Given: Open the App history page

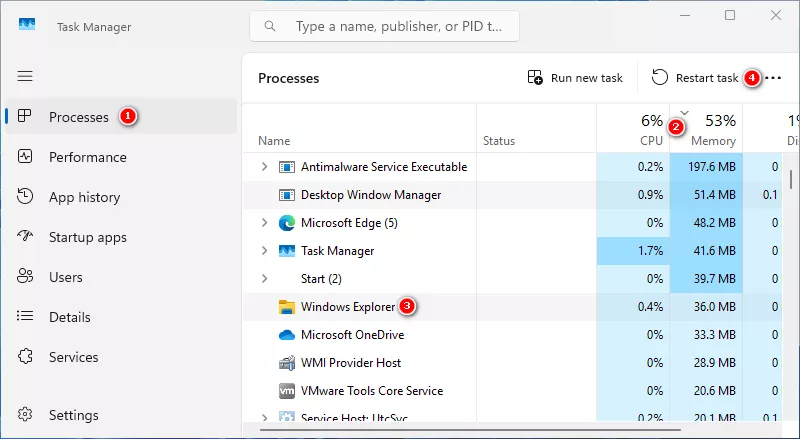Looking at the screenshot, I should coord(121,197).
